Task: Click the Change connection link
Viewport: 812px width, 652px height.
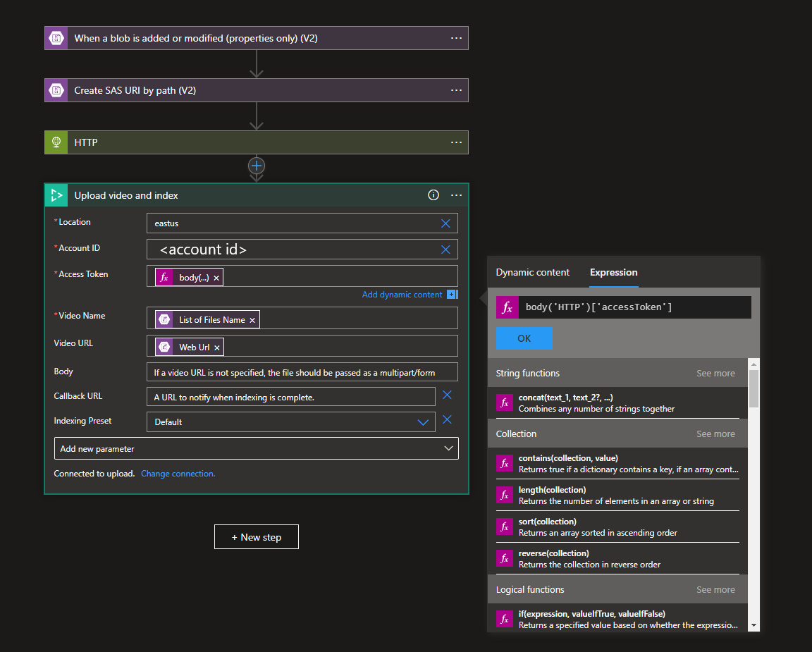Action: pos(178,474)
